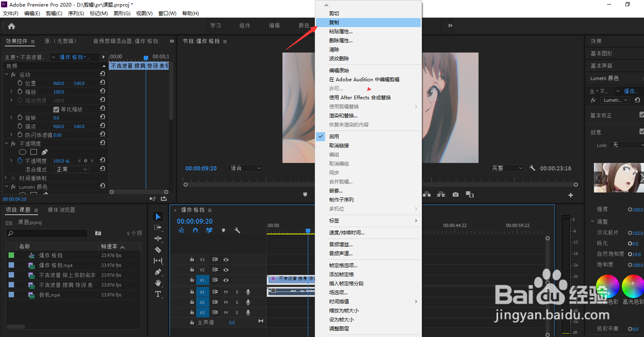Reset Position parameter
The width and height of the screenshot is (644, 337).
pos(103,82)
